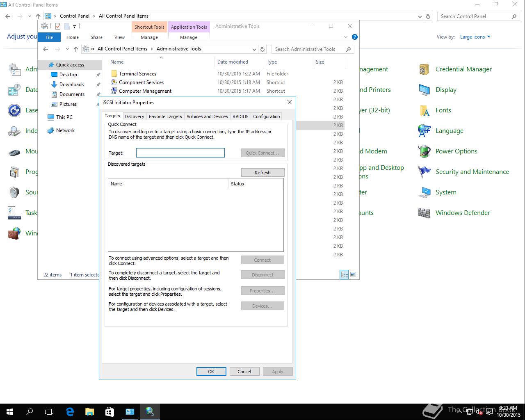Open the Application Tools contextual tab

pyautogui.click(x=189, y=27)
